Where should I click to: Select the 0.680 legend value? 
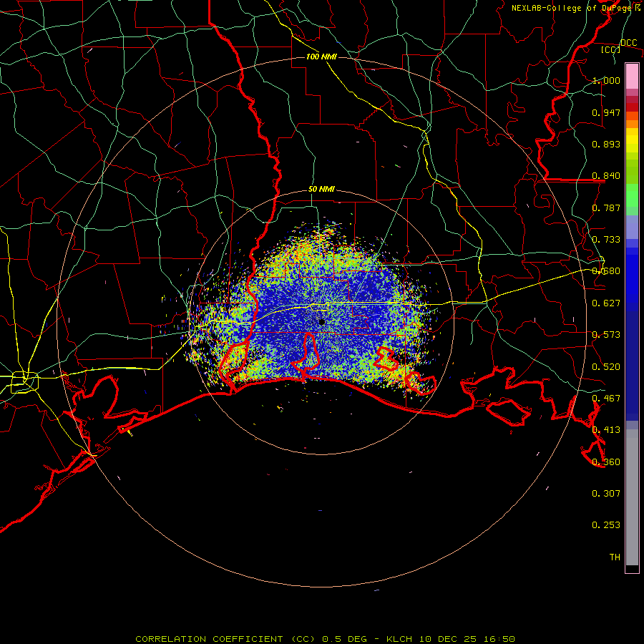pos(606,271)
